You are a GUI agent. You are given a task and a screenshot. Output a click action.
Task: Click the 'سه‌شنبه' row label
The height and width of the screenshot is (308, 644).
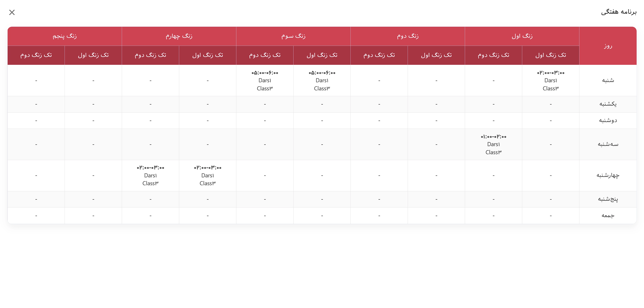pyautogui.click(x=608, y=144)
